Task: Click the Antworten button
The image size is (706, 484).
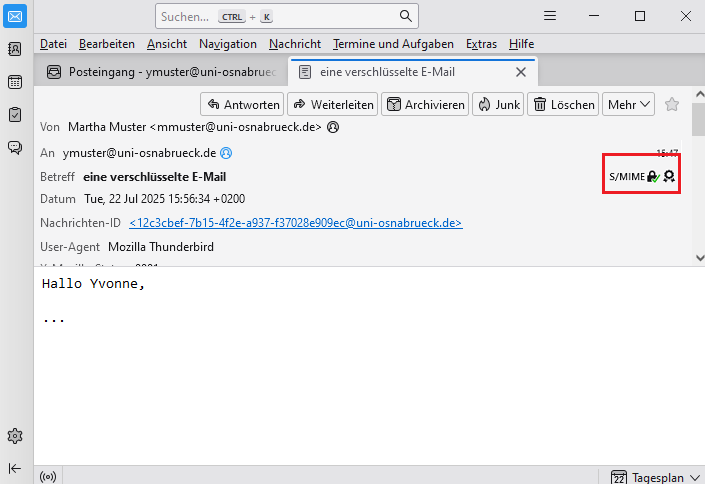Action: tap(241, 104)
